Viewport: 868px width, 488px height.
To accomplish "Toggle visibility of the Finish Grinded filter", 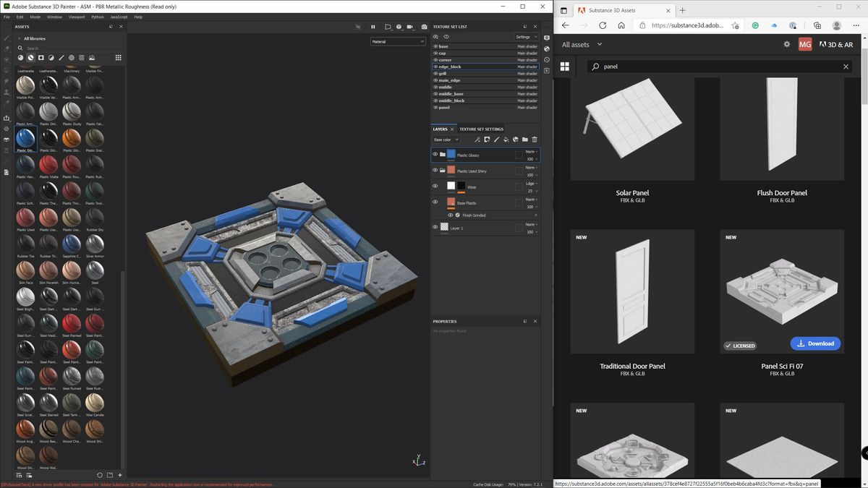I will 451,215.
